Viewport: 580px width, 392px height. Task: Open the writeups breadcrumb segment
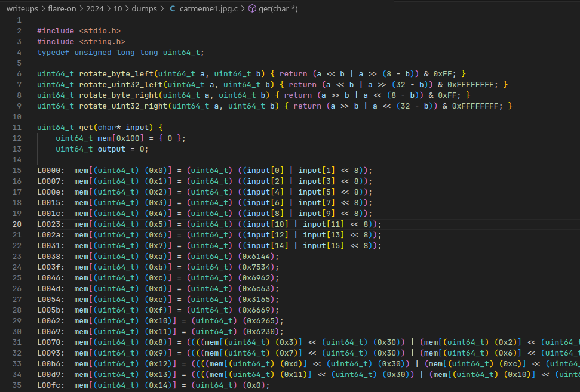(22, 8)
